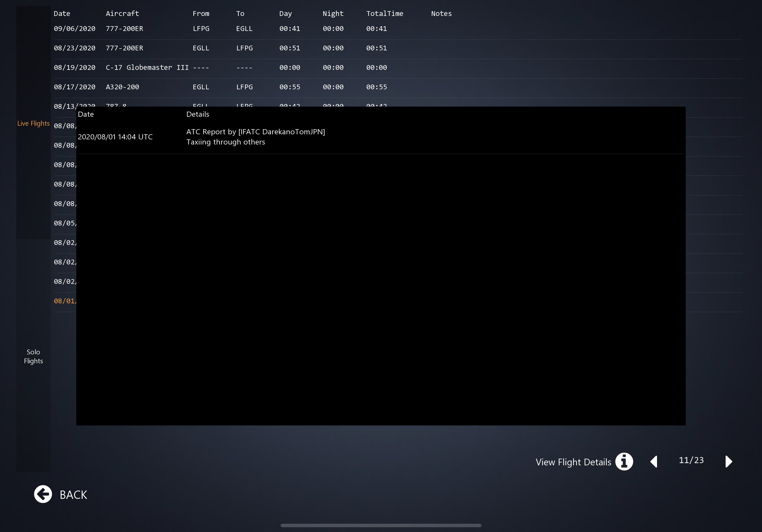Click the View Flight Details label

point(573,462)
